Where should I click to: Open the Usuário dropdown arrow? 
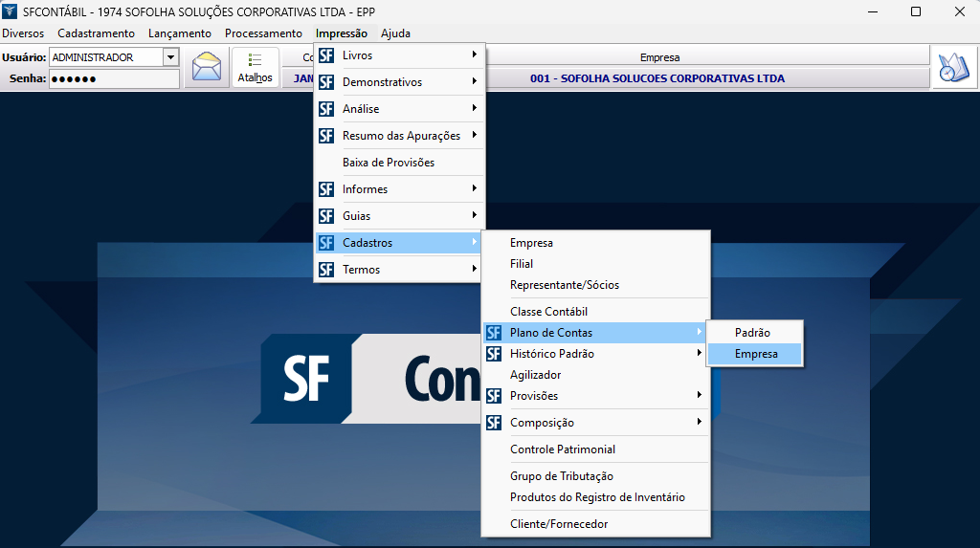point(170,57)
